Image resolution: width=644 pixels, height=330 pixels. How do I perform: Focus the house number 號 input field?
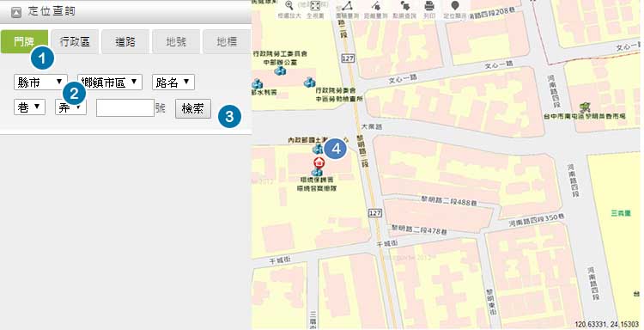[x=125, y=107]
